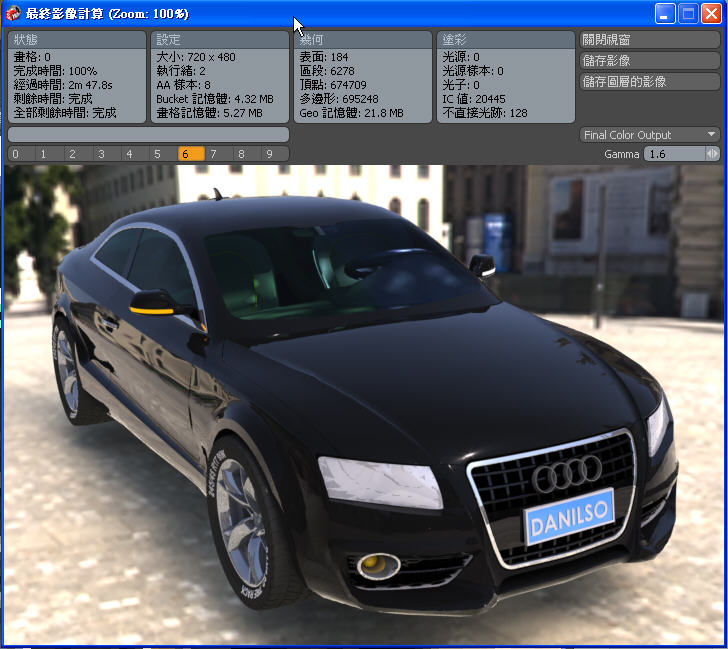Close the window with the red X
The width and height of the screenshot is (728, 649).
pyautogui.click(x=711, y=13)
